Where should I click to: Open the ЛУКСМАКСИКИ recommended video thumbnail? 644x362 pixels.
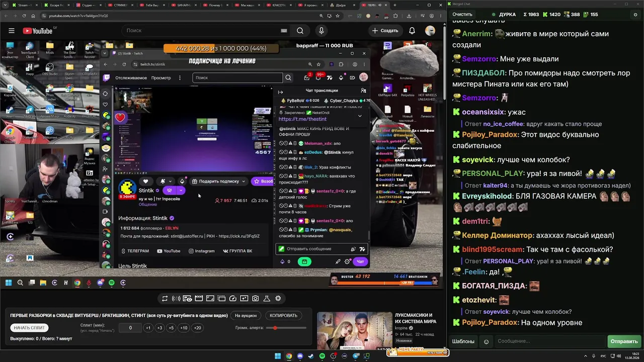pos(355,331)
